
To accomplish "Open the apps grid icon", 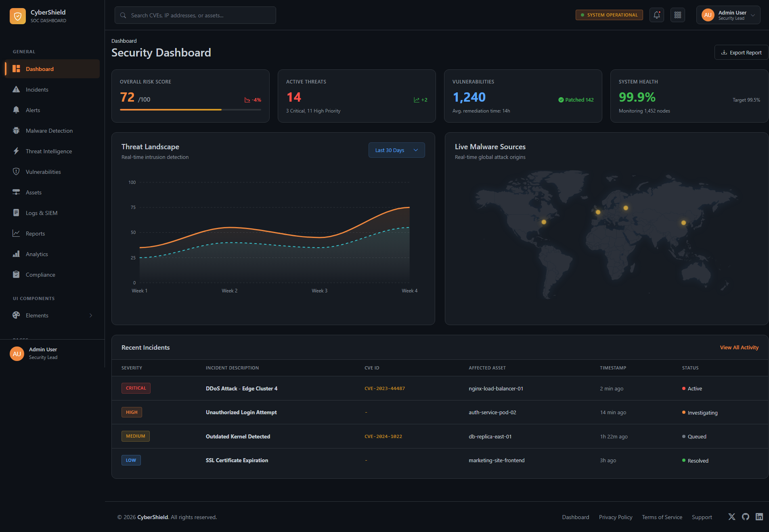I will 677,15.
